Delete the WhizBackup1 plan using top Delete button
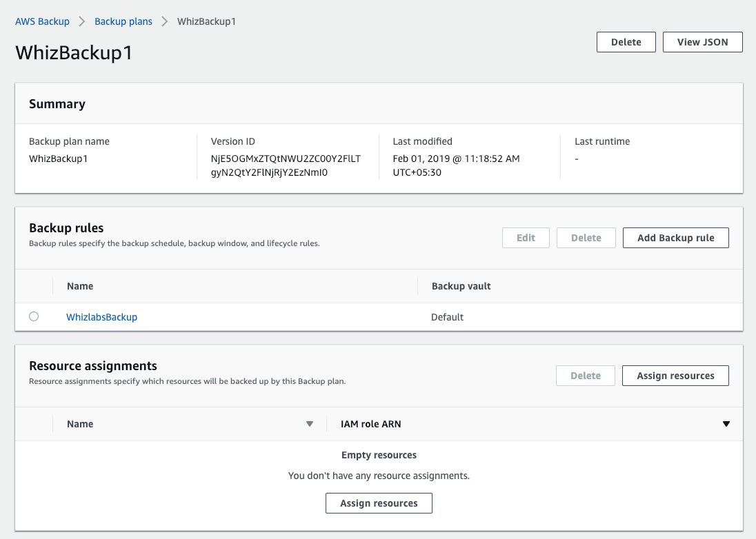756x539 pixels. 626,42
